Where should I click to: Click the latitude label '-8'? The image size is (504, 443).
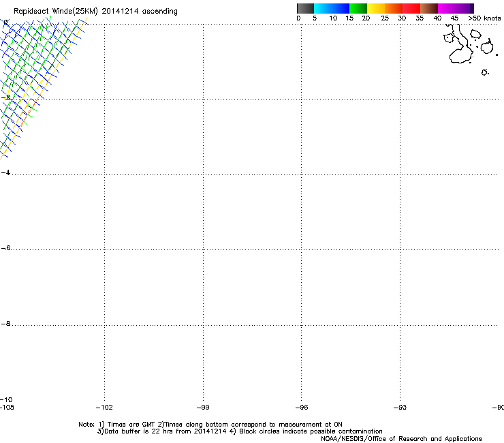5,324
